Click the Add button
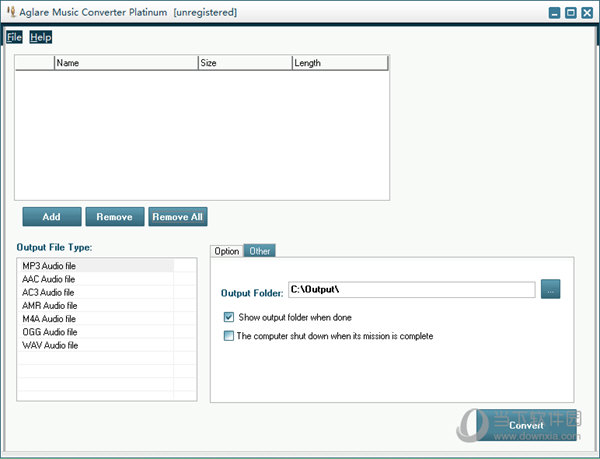 pos(52,217)
